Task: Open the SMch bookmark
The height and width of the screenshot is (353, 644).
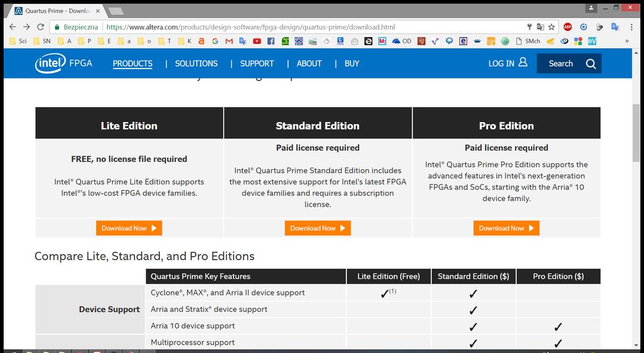Action: coord(528,41)
